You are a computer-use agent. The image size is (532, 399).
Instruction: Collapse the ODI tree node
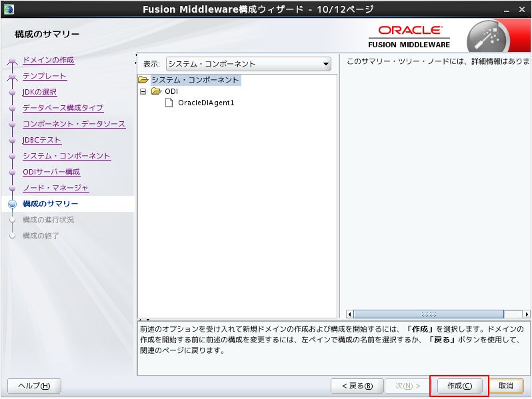pos(143,91)
